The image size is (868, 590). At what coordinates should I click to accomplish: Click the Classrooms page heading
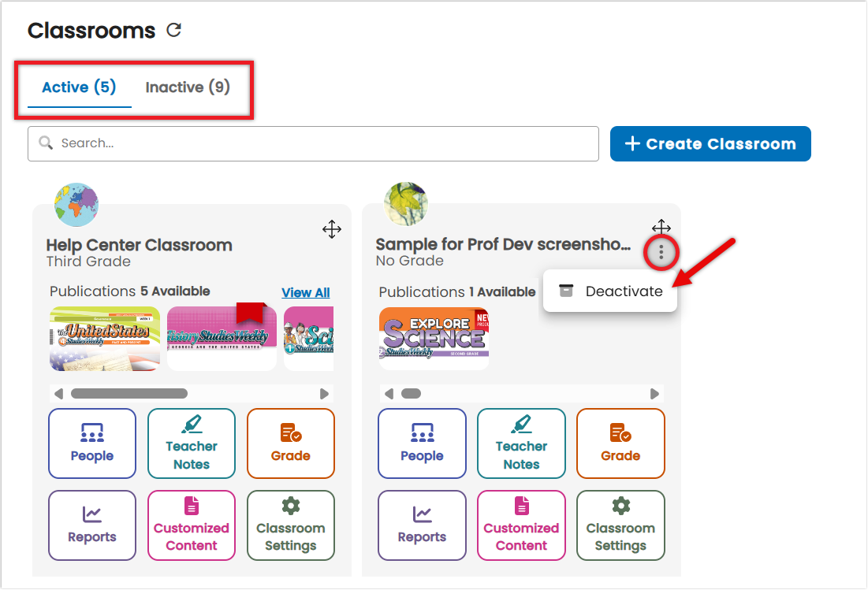click(x=91, y=31)
